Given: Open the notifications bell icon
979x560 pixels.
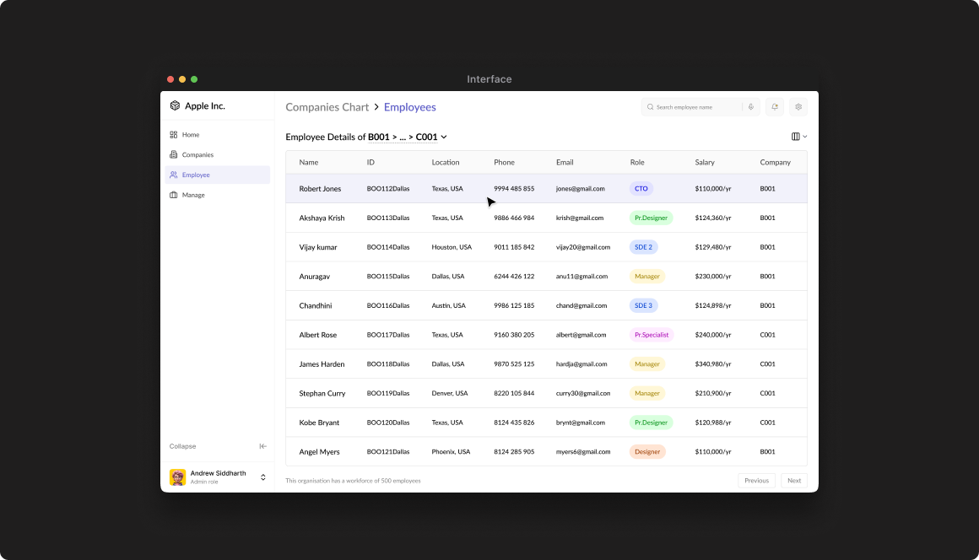Looking at the screenshot, I should click(775, 107).
